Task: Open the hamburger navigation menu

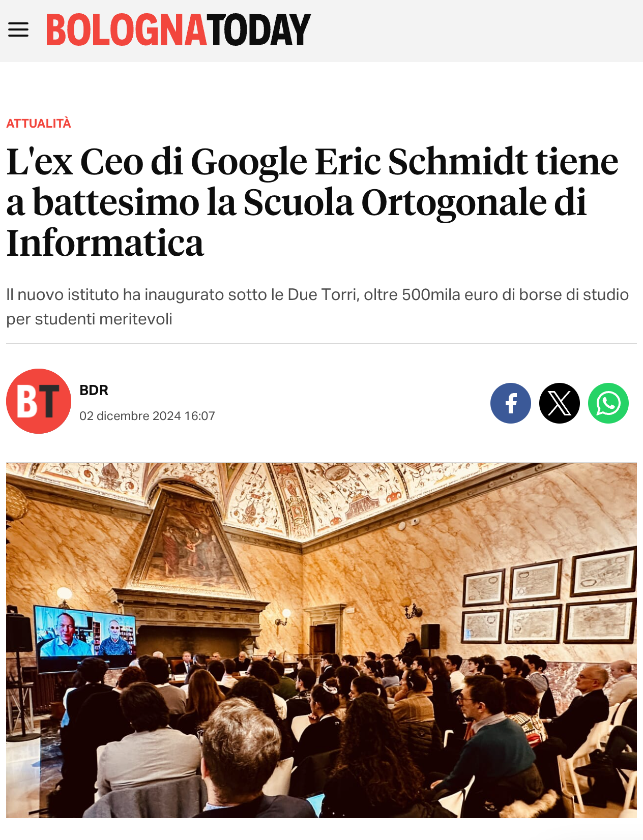Action: (x=18, y=30)
